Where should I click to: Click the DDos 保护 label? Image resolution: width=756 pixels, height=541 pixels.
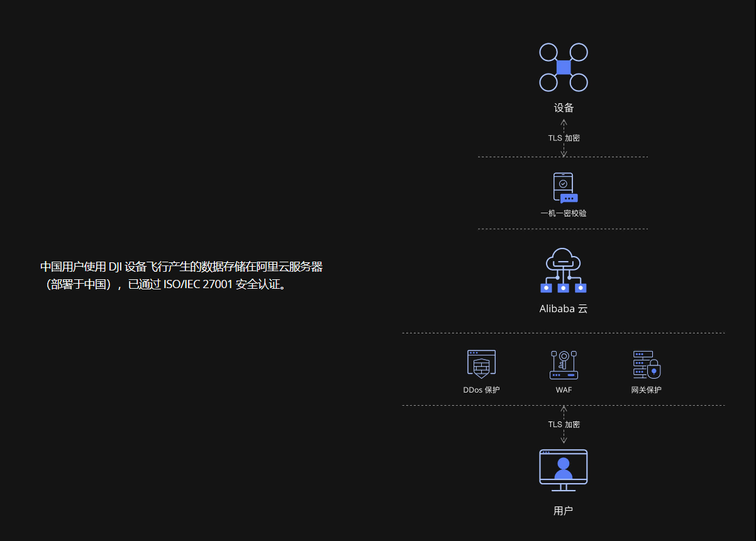[x=481, y=390]
